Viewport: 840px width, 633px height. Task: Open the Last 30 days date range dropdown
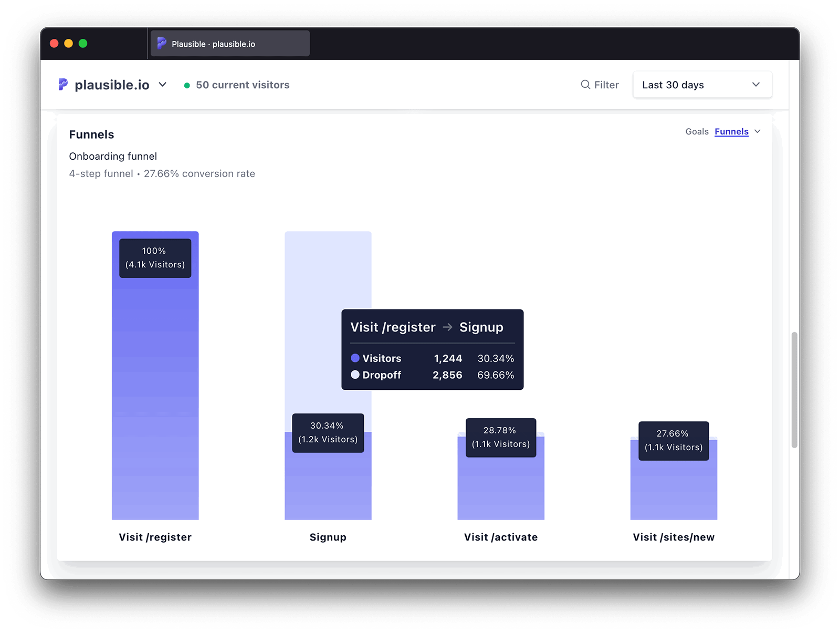point(702,85)
